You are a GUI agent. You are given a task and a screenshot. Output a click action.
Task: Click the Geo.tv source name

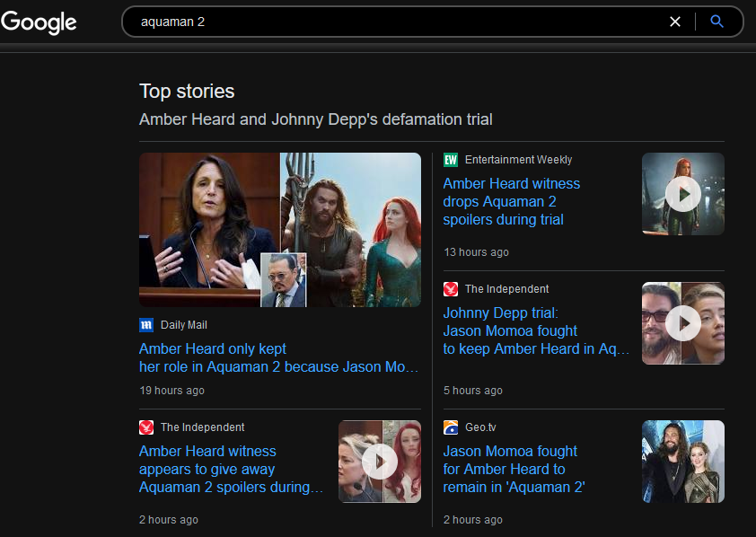click(480, 427)
